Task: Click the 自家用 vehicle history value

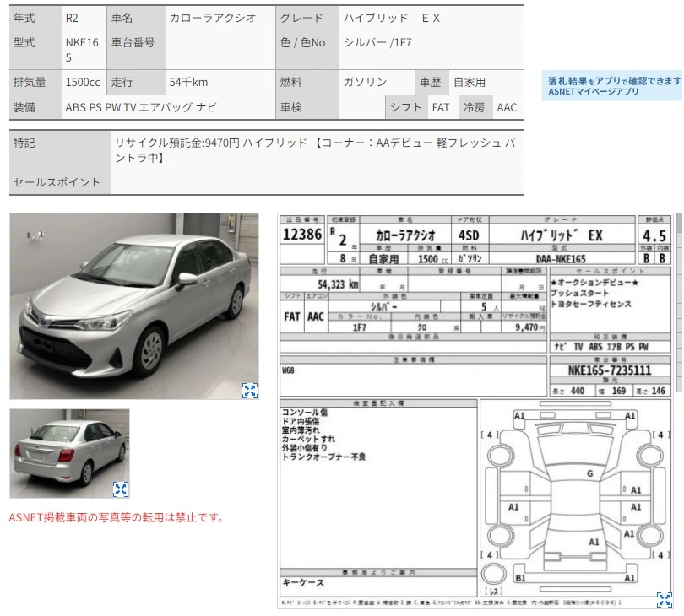Action: coord(470,82)
